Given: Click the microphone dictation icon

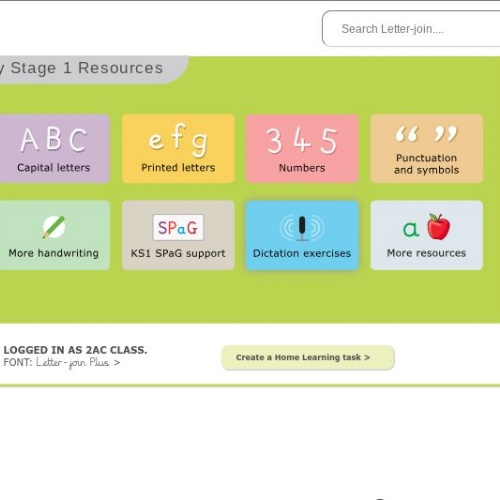Looking at the screenshot, I should (x=302, y=228).
